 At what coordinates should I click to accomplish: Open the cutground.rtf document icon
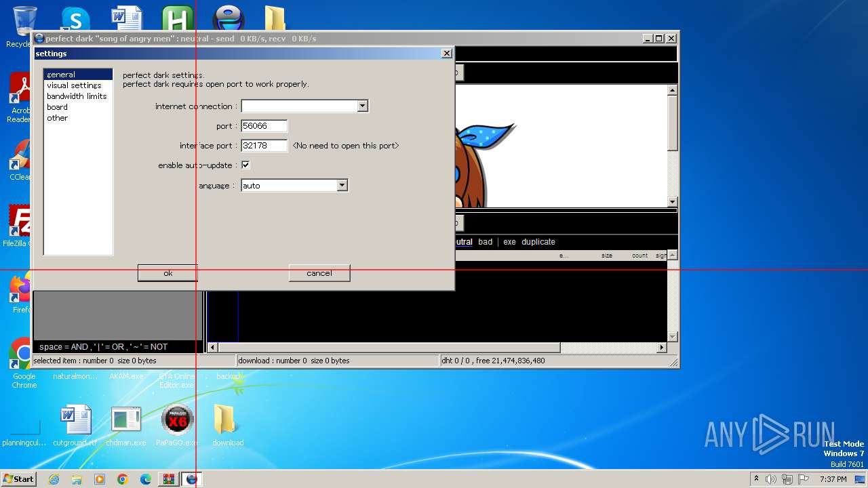click(x=75, y=425)
